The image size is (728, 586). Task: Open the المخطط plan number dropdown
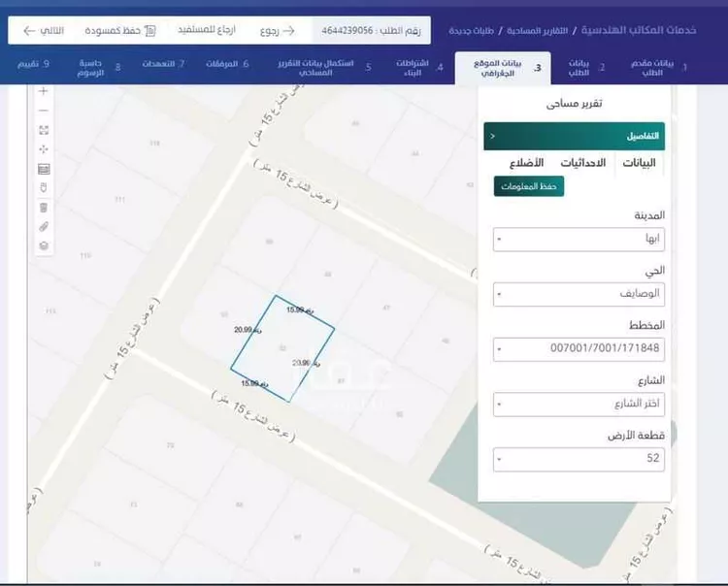pos(579,347)
